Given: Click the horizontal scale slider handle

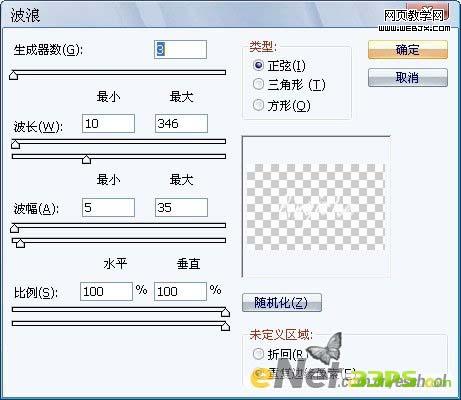Looking at the screenshot, I should (x=226, y=312).
